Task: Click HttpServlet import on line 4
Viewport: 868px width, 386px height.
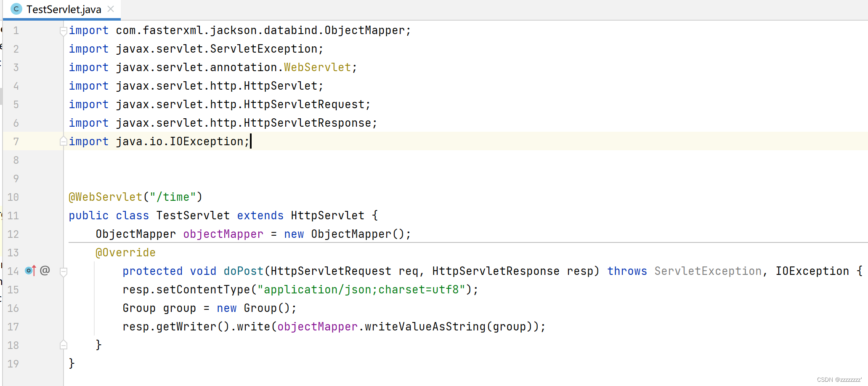Action: tap(281, 86)
